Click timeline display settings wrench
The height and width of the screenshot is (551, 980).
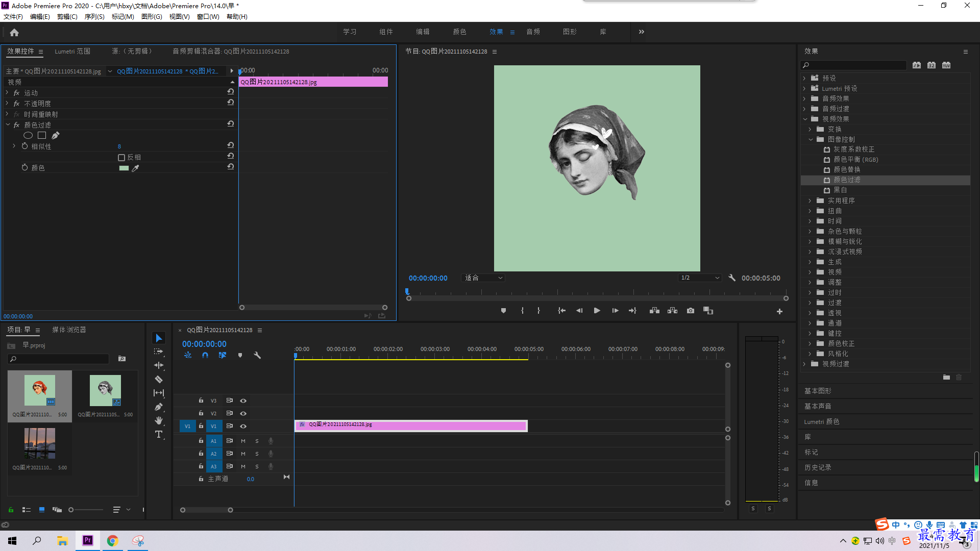click(x=257, y=355)
